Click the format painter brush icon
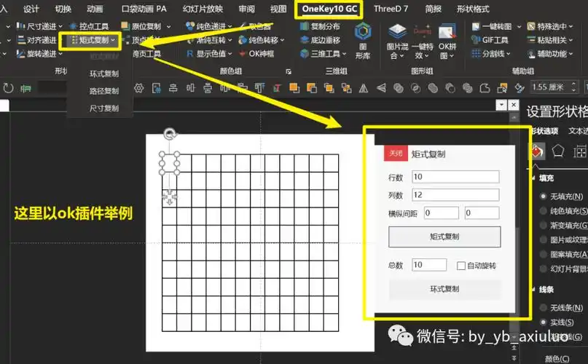The width and height of the screenshot is (588, 364). click(520, 89)
